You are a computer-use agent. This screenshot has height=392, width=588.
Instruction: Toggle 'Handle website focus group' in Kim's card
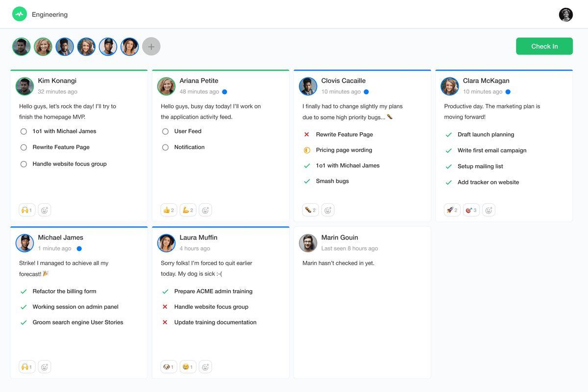[x=24, y=164]
